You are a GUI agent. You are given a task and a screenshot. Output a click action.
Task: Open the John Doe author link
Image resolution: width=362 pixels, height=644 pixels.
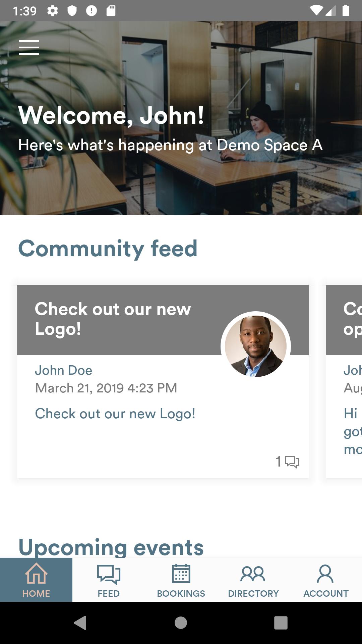click(64, 370)
